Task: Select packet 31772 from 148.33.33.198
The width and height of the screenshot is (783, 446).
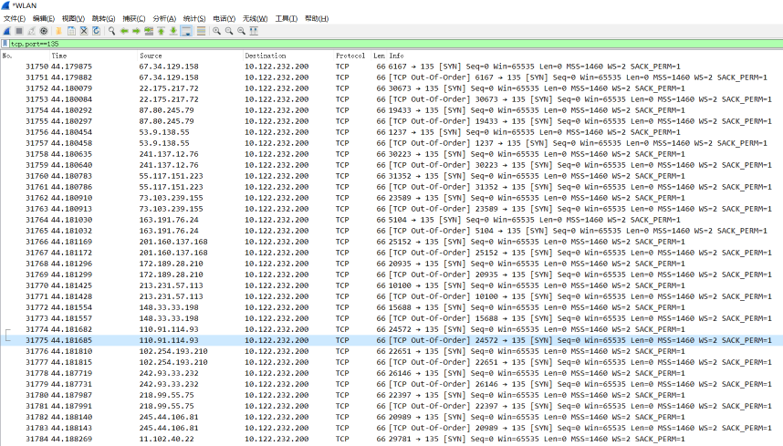Action: coord(392,308)
